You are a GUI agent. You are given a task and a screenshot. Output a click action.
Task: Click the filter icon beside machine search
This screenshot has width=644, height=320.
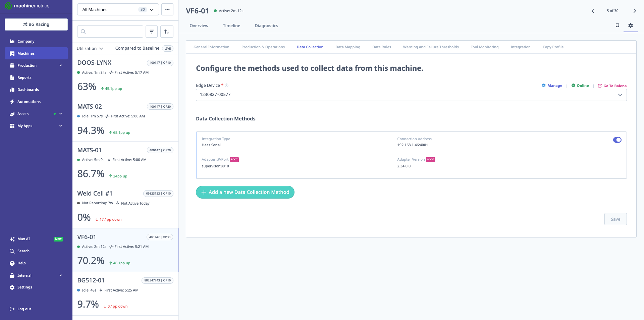click(x=152, y=32)
